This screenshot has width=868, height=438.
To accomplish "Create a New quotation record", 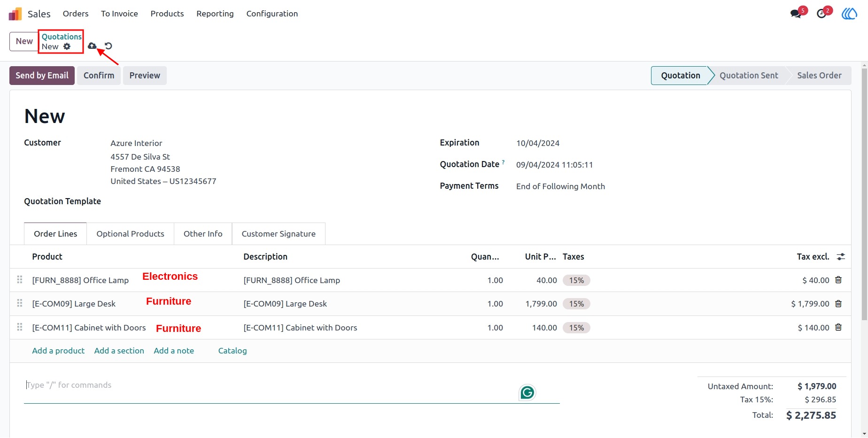I will click(24, 41).
